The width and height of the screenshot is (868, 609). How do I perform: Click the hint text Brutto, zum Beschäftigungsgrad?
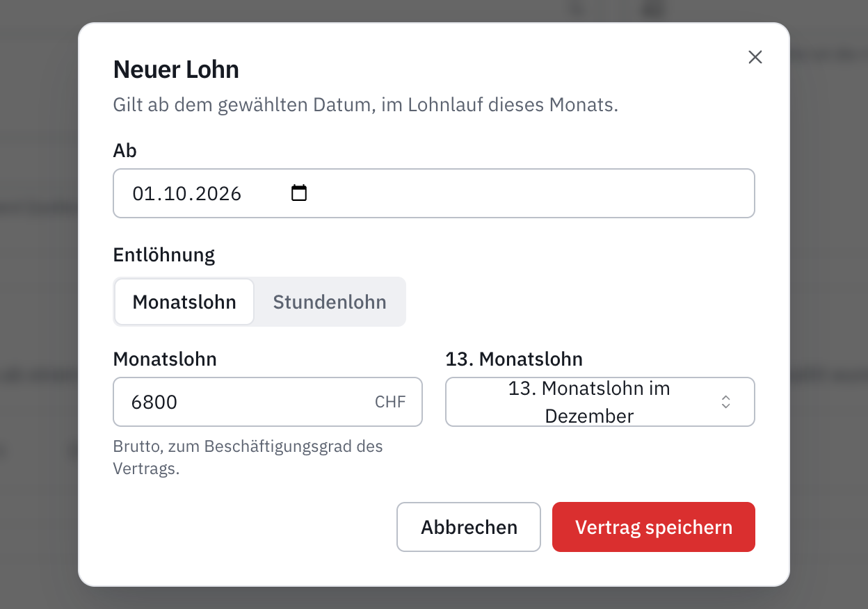click(248, 457)
